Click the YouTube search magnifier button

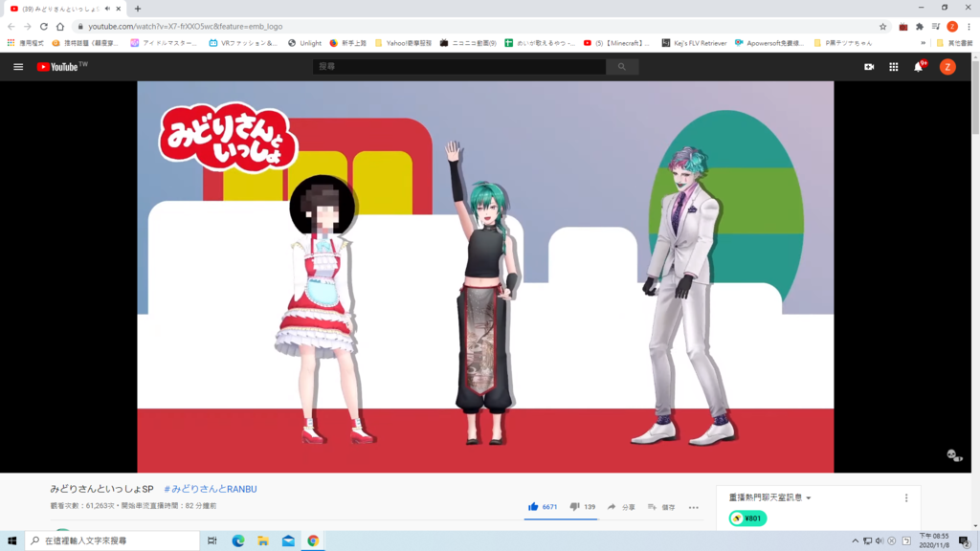point(622,67)
